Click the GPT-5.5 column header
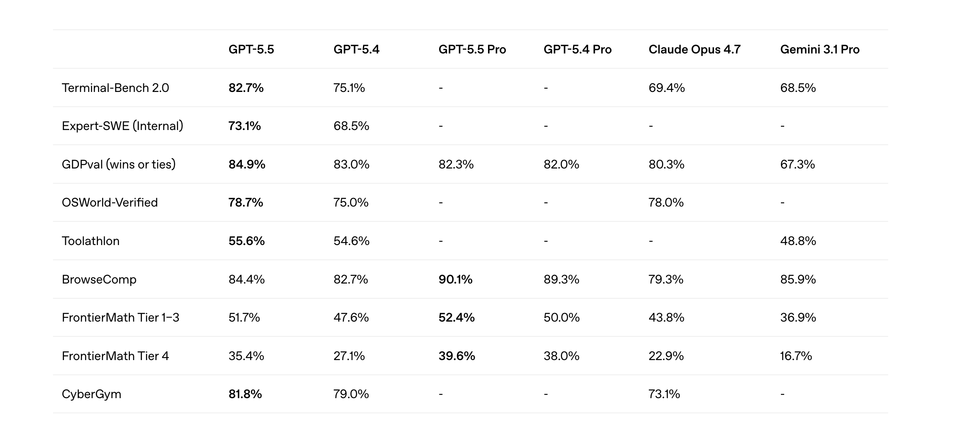The width and height of the screenshot is (980, 435). click(x=251, y=49)
